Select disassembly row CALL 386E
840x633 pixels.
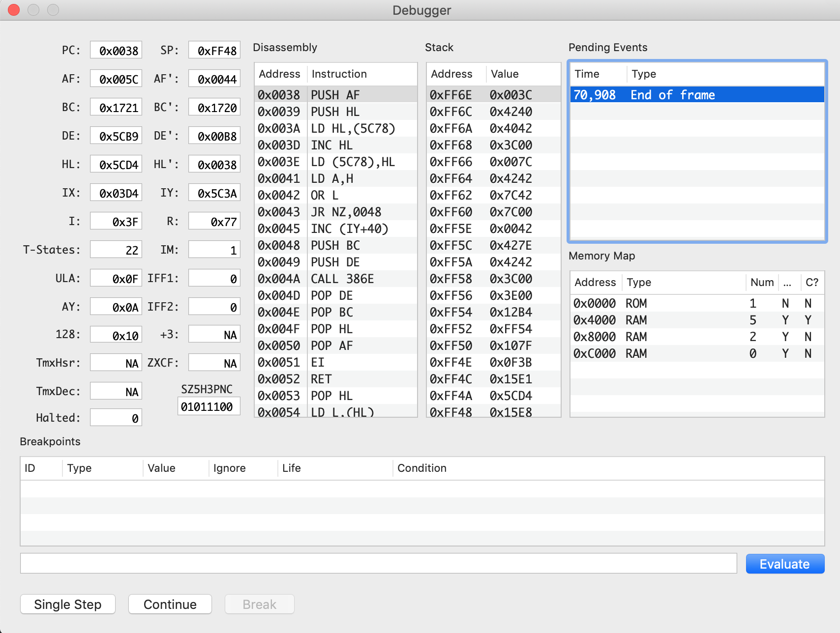[x=336, y=278]
